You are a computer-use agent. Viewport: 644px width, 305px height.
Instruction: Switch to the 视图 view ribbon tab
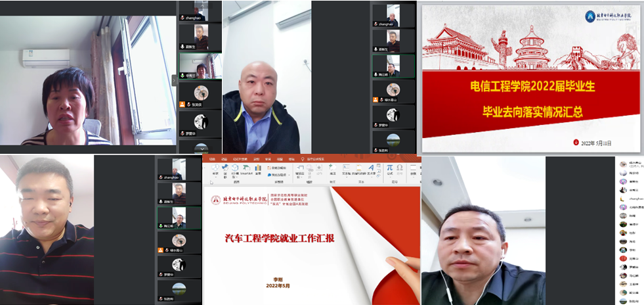click(280, 159)
